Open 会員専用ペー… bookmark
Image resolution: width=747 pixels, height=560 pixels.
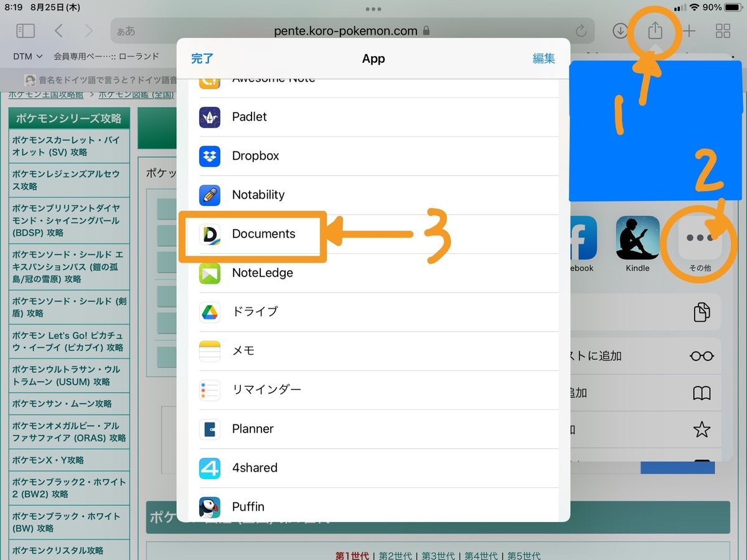[x=106, y=57]
